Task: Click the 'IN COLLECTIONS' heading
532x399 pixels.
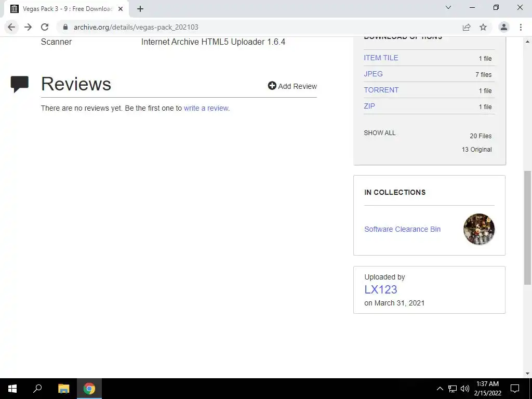Action: point(395,192)
